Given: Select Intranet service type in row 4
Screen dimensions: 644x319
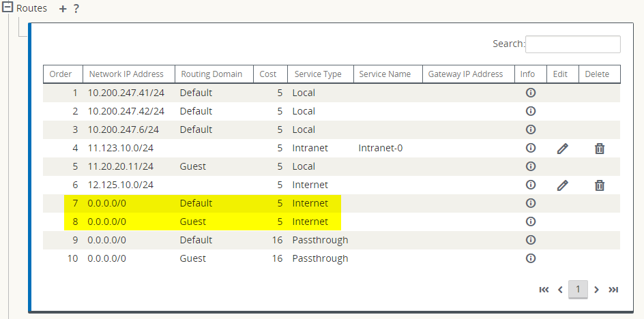Looking at the screenshot, I should (x=310, y=148).
